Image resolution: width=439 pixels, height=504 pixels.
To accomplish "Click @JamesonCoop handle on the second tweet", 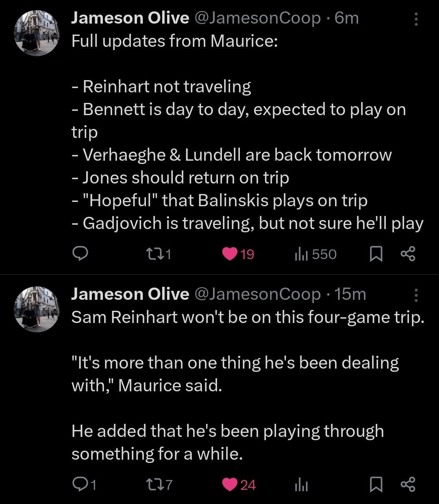I will (x=258, y=294).
